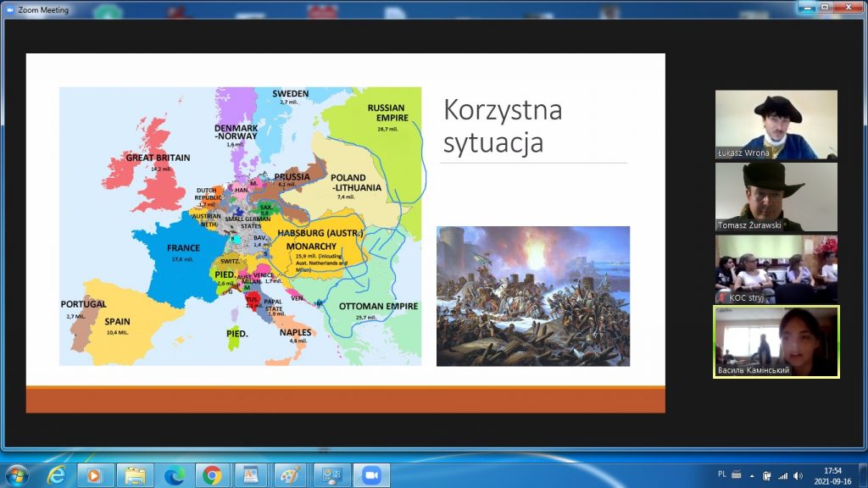The width and height of the screenshot is (868, 488).
Task: Open the Windows Start menu
Action: pos(16,474)
